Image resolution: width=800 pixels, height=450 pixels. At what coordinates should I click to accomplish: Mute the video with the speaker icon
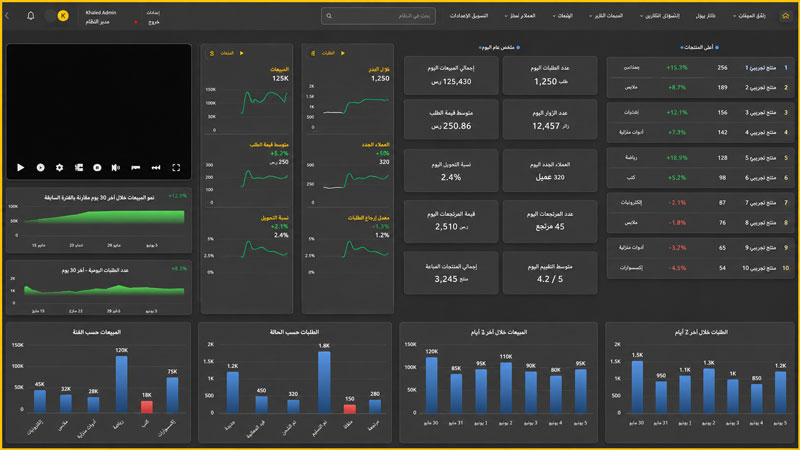click(116, 167)
